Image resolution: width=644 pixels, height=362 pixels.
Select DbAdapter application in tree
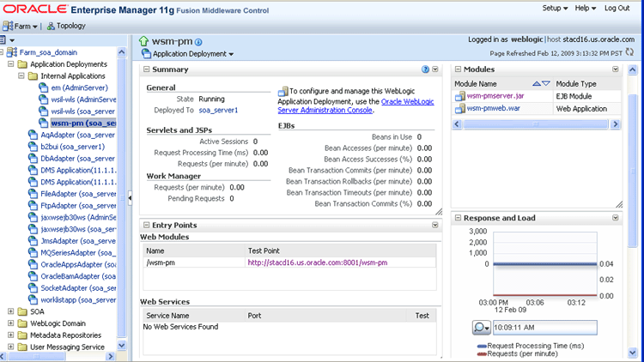point(77,159)
